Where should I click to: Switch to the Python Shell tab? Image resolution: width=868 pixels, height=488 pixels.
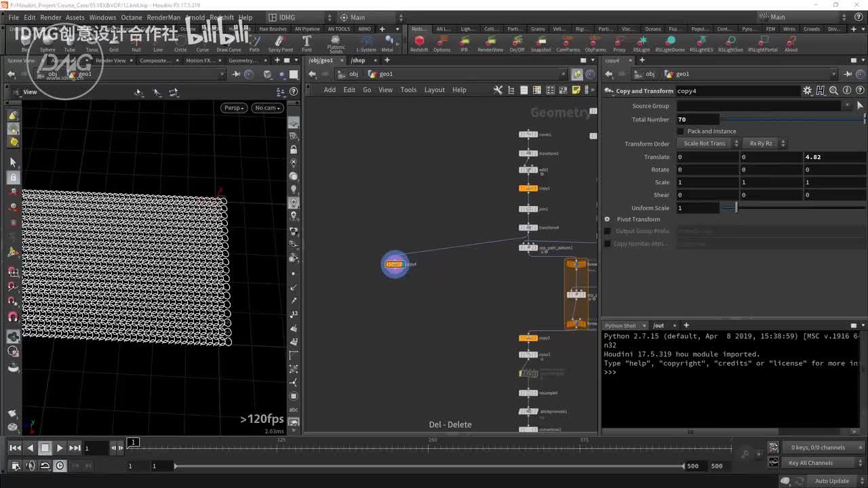click(x=620, y=325)
